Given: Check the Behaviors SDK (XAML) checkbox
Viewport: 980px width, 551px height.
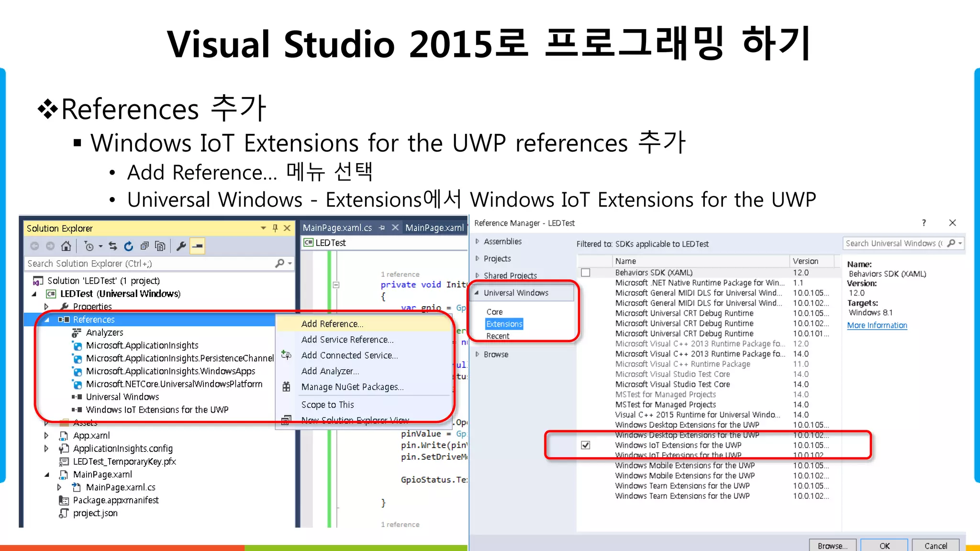Looking at the screenshot, I should coord(585,273).
